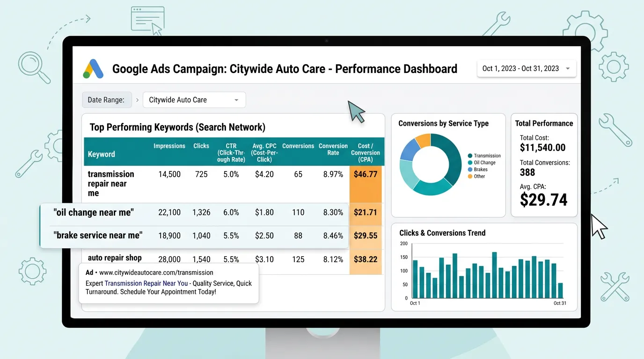Click the 8.97% conversion rate value
This screenshot has width=644, height=359.
(x=333, y=174)
